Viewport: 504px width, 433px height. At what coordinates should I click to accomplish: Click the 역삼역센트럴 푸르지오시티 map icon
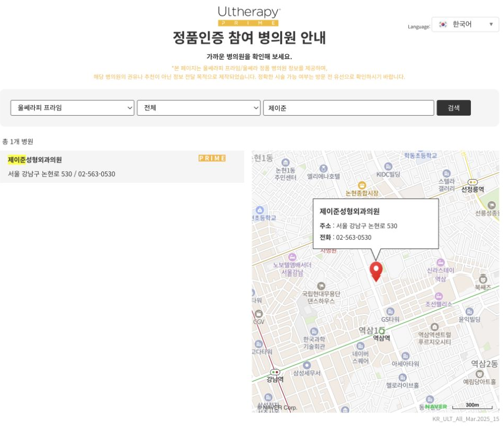[x=435, y=327]
